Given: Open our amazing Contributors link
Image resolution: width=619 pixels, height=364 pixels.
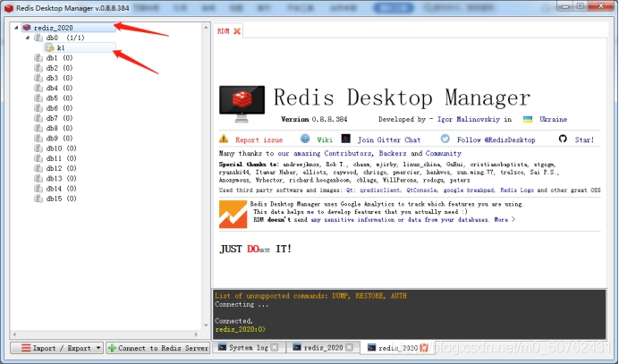Looking at the screenshot, I should point(324,153).
